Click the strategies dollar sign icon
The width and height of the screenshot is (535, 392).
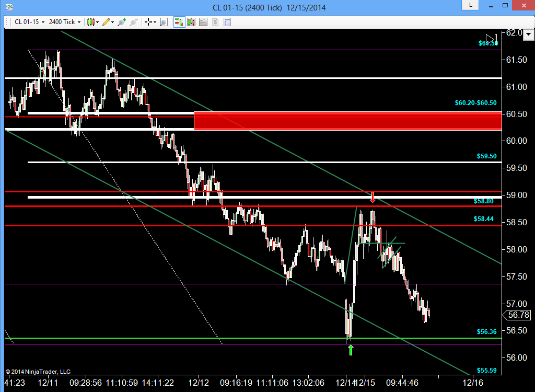click(x=215, y=22)
